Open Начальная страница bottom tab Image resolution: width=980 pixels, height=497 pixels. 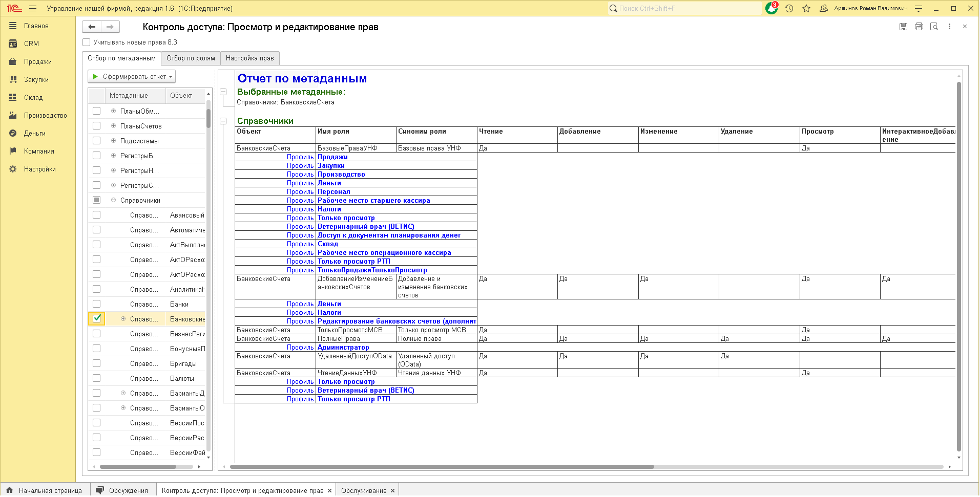pyautogui.click(x=45, y=490)
